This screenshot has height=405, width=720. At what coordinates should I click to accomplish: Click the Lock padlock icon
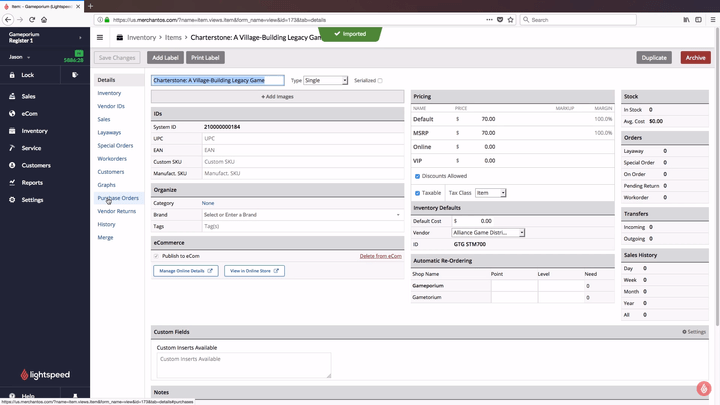[x=12, y=75]
